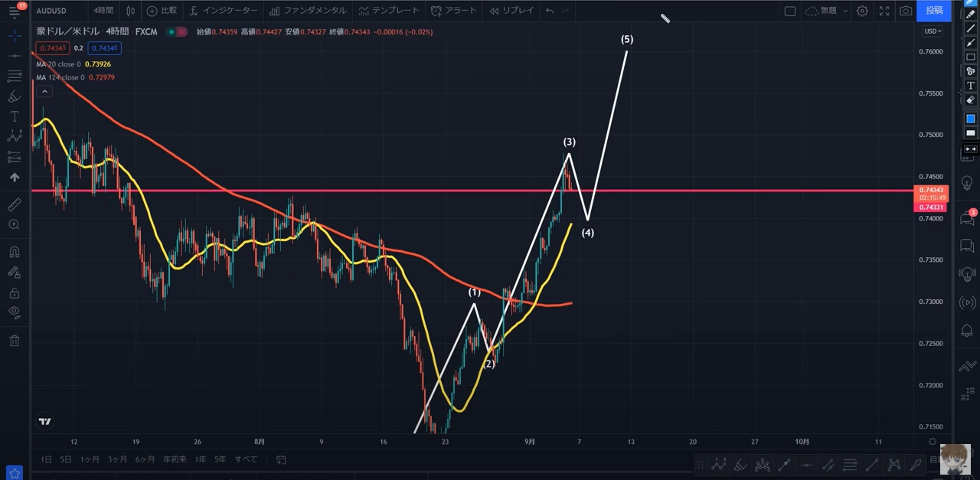980x480 pixels.
Task: Collapse the indicator legend chevron
Action: (x=44, y=92)
